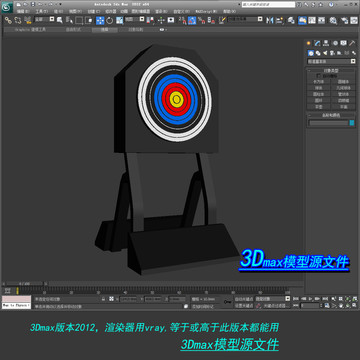Select the Geometry category icon
Screen dimensions: 360x360
[311, 53]
